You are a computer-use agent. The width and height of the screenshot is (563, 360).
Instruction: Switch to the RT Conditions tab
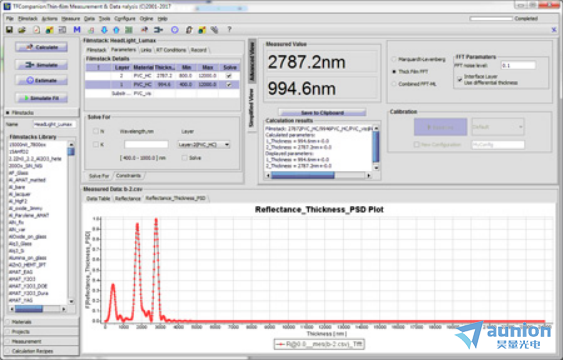171,50
